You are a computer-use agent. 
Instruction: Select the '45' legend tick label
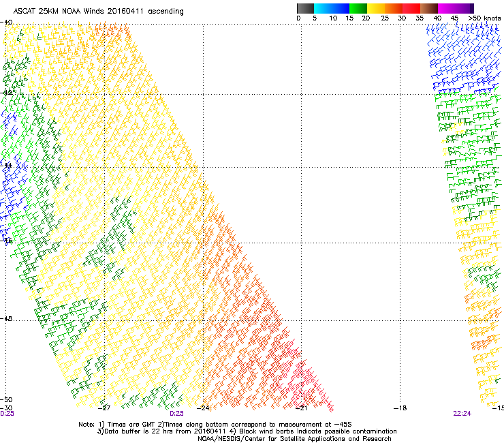click(454, 18)
